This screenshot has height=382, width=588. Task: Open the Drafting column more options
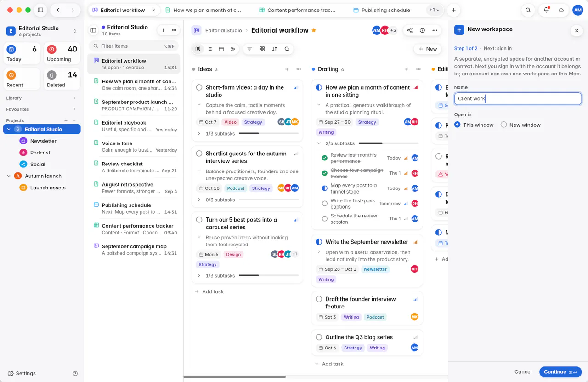point(418,69)
